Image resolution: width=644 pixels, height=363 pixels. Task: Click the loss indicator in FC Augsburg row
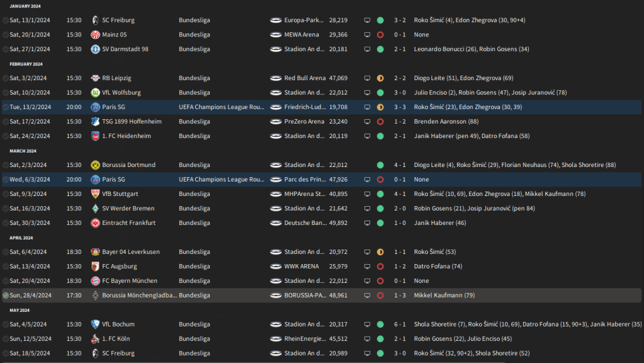380,267
